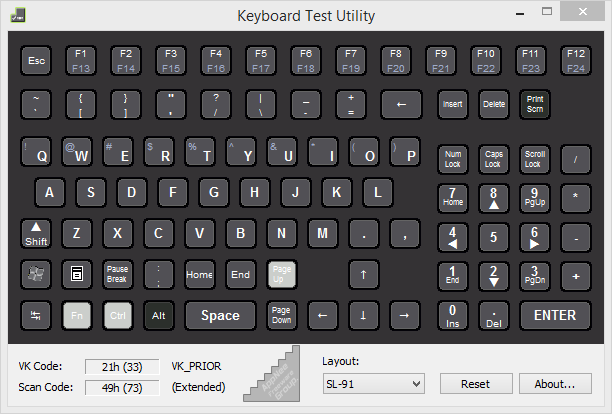Click the Reset button

[476, 384]
